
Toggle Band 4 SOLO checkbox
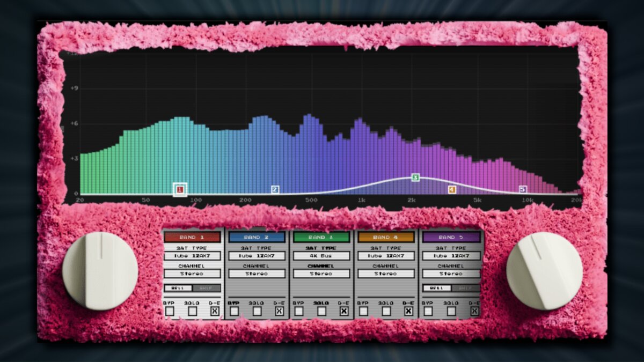pos(386,311)
